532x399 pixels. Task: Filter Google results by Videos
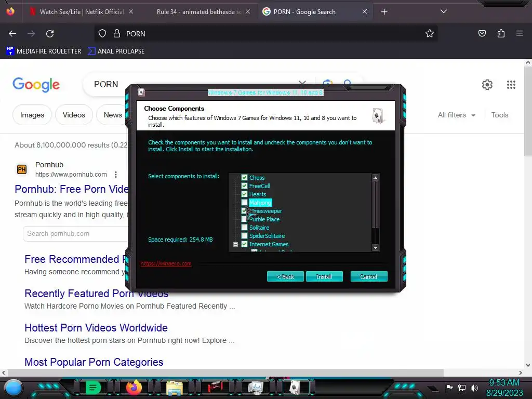pos(74,115)
